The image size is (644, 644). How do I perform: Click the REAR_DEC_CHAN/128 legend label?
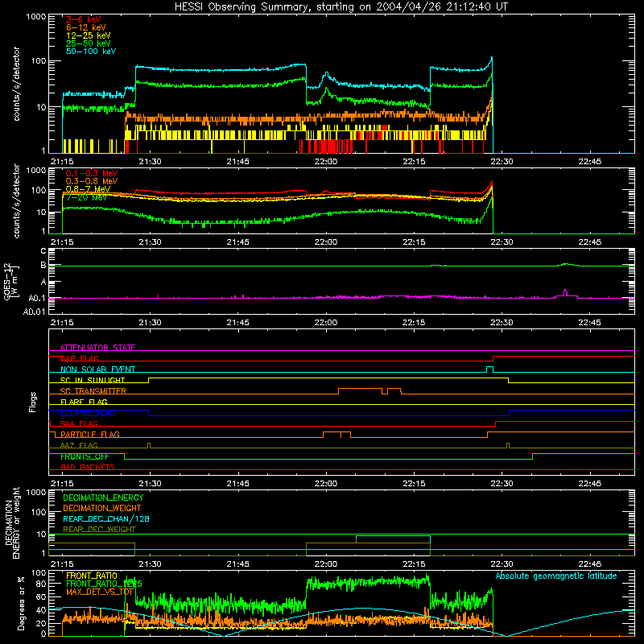[x=106, y=518]
